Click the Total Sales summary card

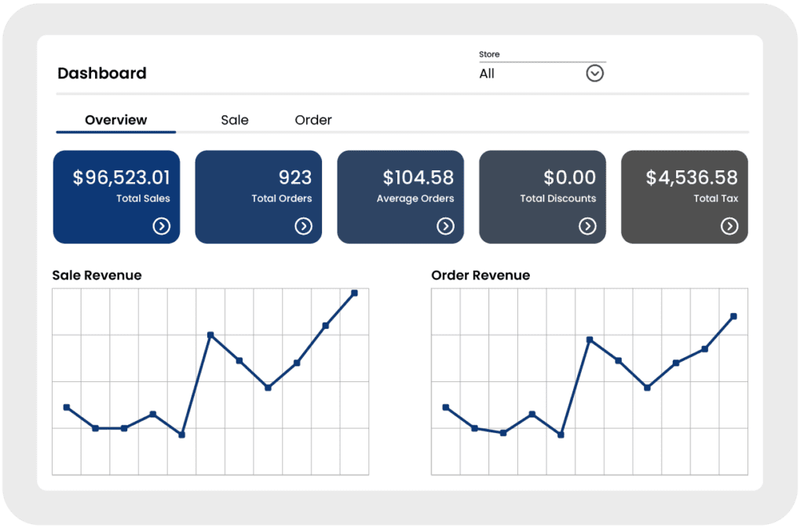pyautogui.click(x=116, y=192)
